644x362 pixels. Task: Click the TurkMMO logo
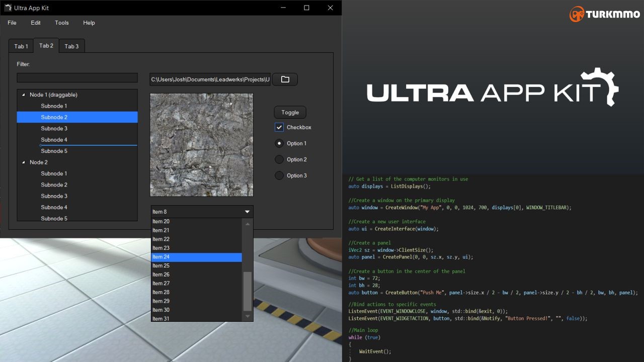[x=604, y=14]
